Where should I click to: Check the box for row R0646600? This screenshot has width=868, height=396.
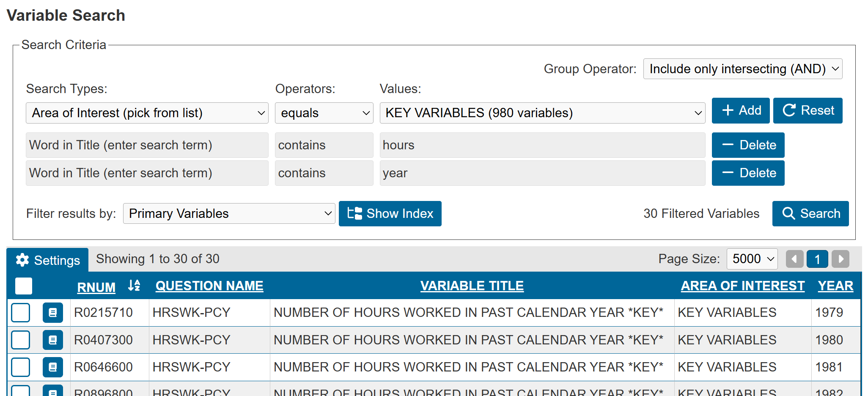coord(20,367)
